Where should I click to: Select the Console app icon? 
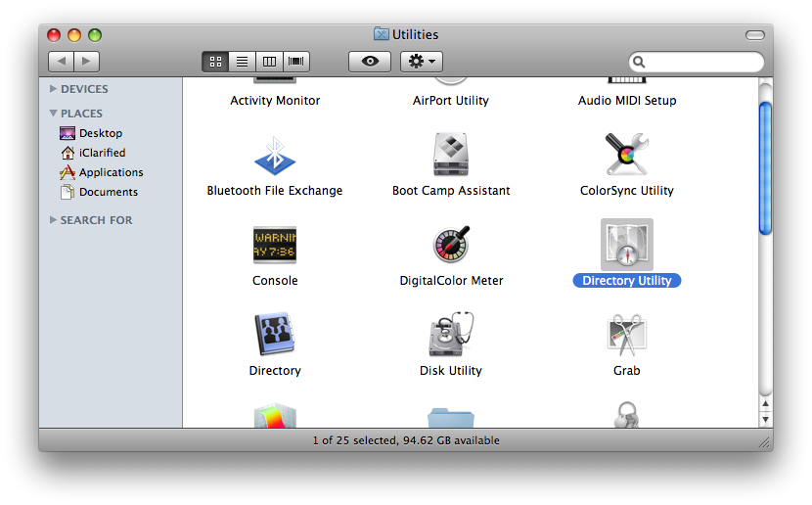point(275,245)
